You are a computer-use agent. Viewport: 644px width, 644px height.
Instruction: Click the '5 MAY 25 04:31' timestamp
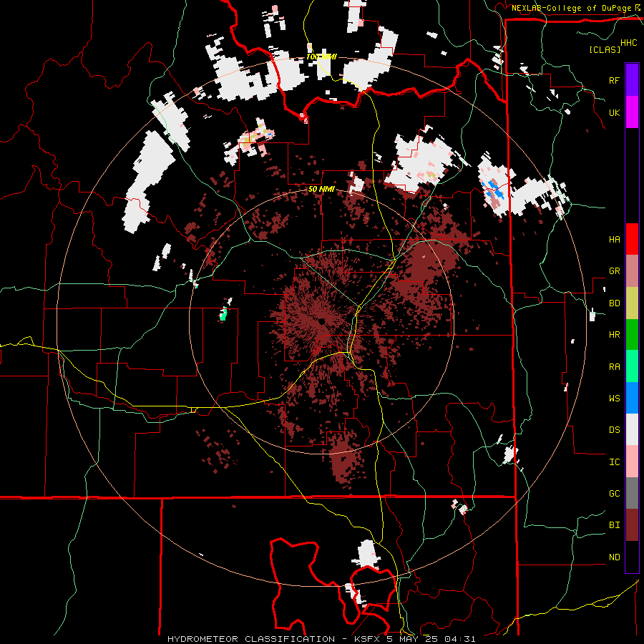click(x=431, y=639)
